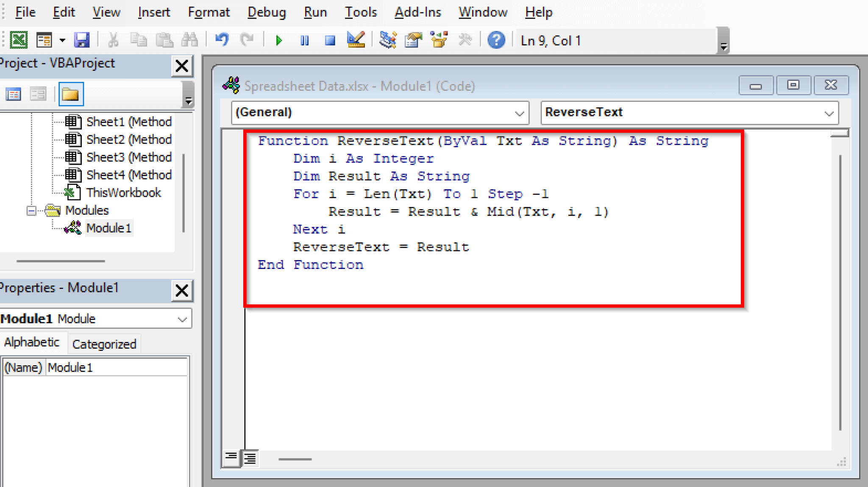This screenshot has width=868, height=487.
Task: Open the (General) object dropdown
Action: click(520, 113)
